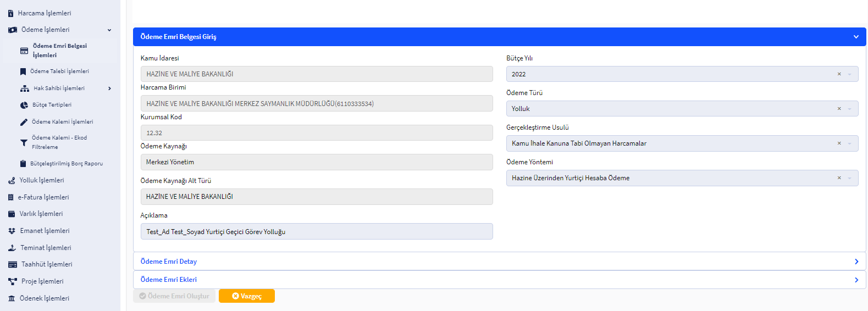The width and height of the screenshot is (868, 311).
Task: Click the Emanet İşlemleri icon
Action: (x=12, y=231)
